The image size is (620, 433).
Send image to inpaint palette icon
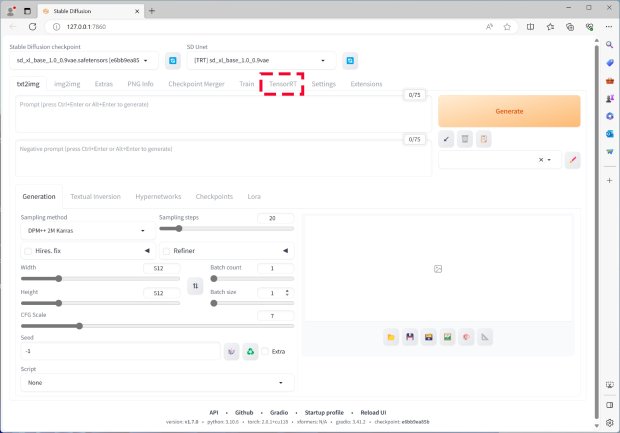pyautogui.click(x=466, y=337)
